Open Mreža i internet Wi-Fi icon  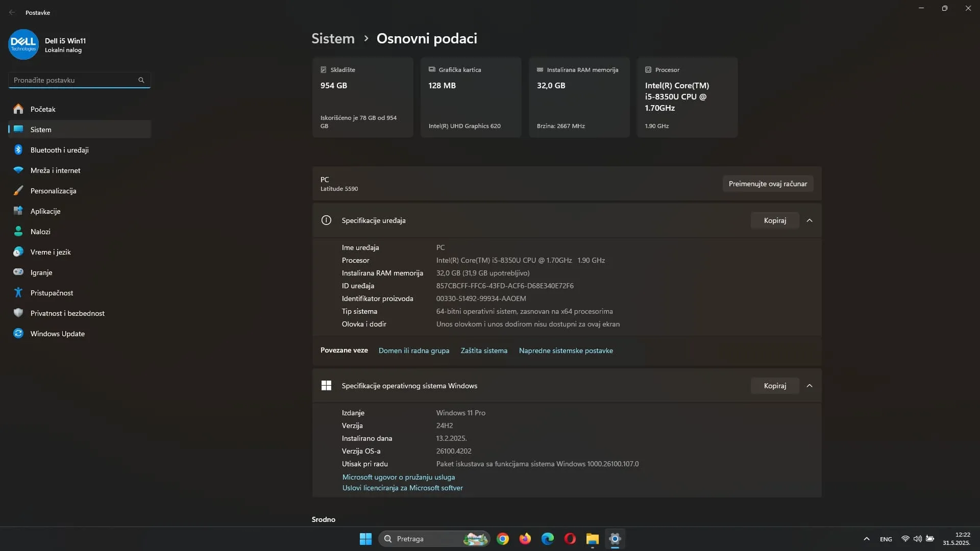tap(18, 170)
